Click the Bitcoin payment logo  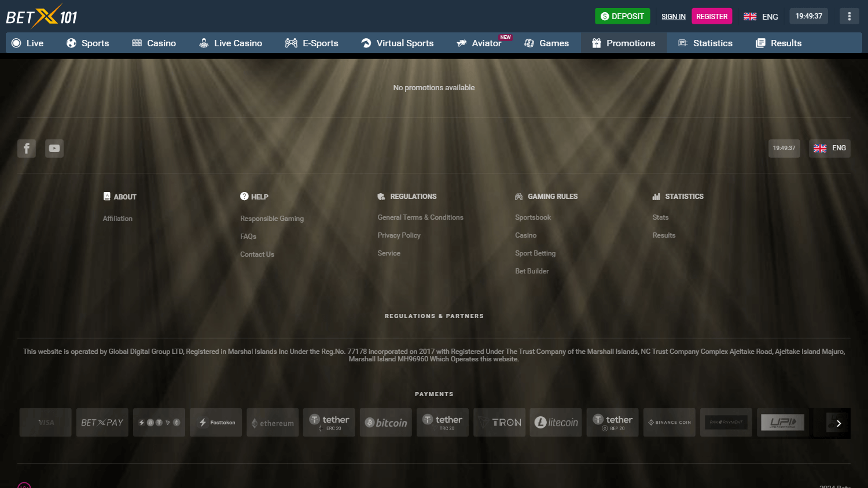coord(386,423)
